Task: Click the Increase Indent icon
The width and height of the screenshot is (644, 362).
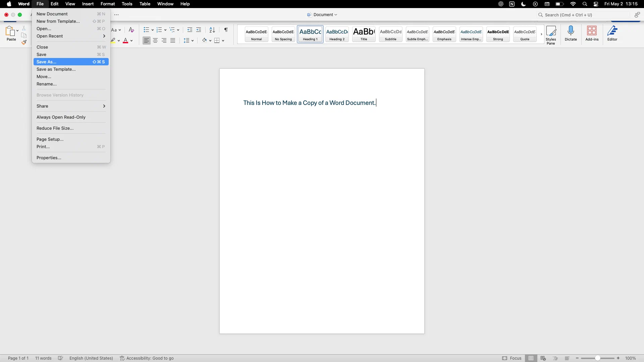Action: [199, 30]
